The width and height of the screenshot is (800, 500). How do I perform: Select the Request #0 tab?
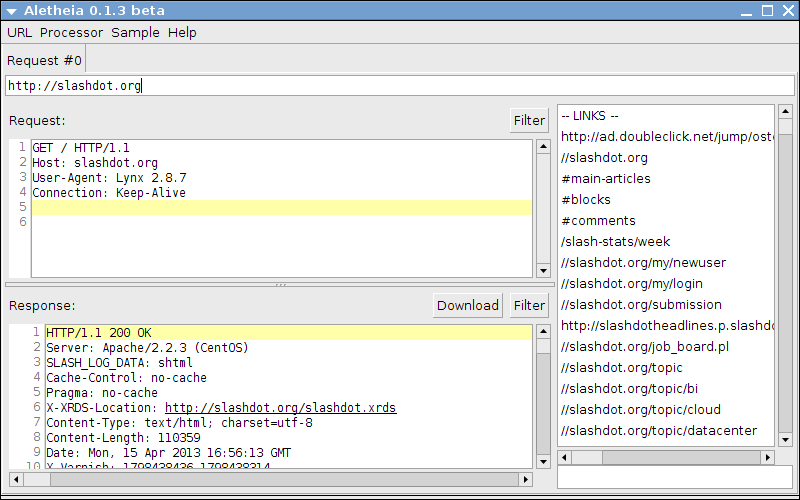tap(44, 60)
